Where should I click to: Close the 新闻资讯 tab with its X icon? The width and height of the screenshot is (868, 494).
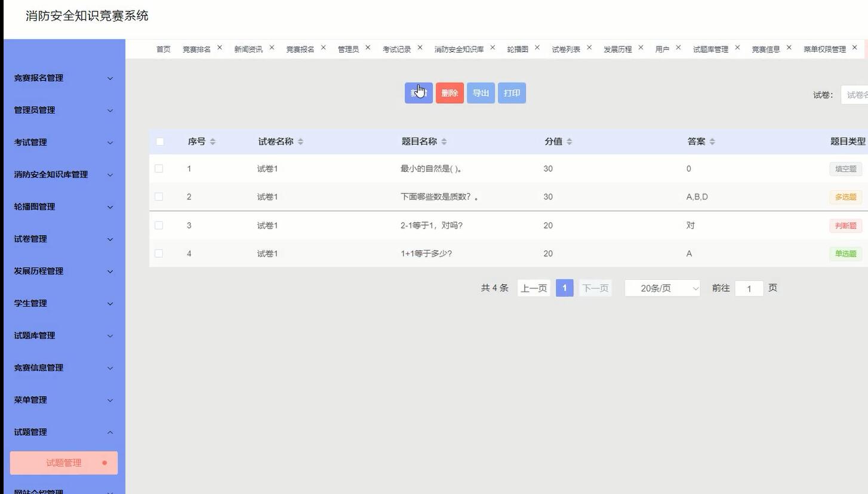(x=272, y=47)
